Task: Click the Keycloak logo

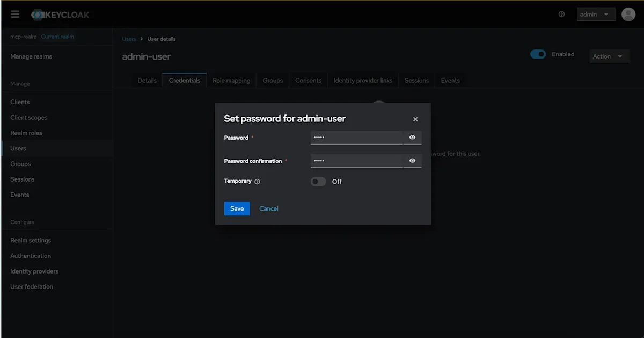Action: 61,15
